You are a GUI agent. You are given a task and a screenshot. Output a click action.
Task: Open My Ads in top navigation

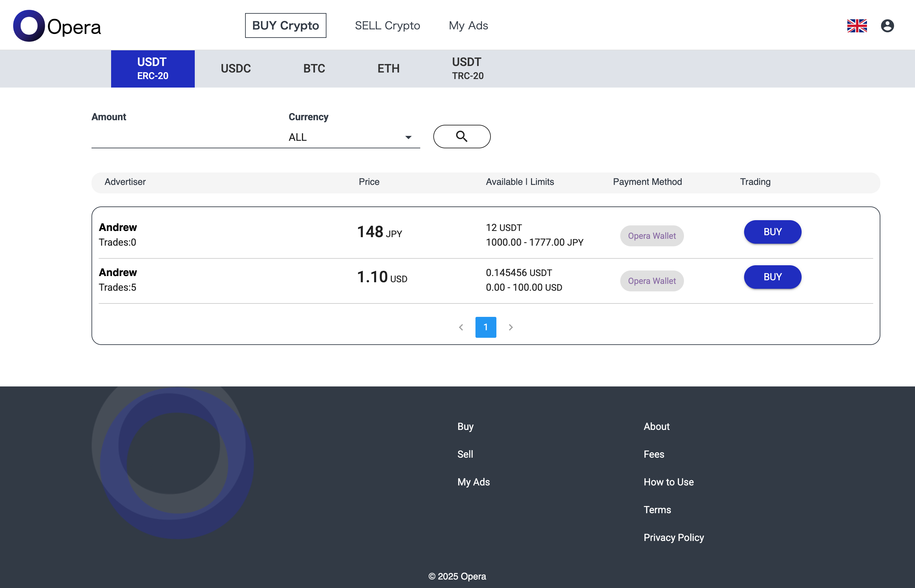pos(468,25)
